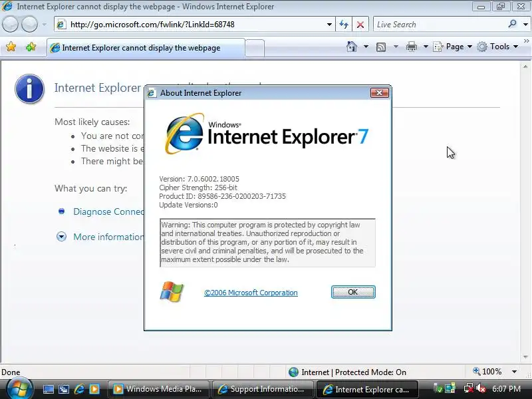Click the page icon in the address bar
The image size is (532, 399).
(61, 25)
